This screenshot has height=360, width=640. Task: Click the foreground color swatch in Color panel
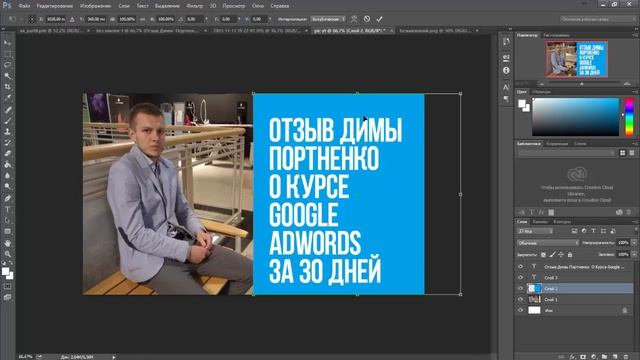(x=521, y=104)
